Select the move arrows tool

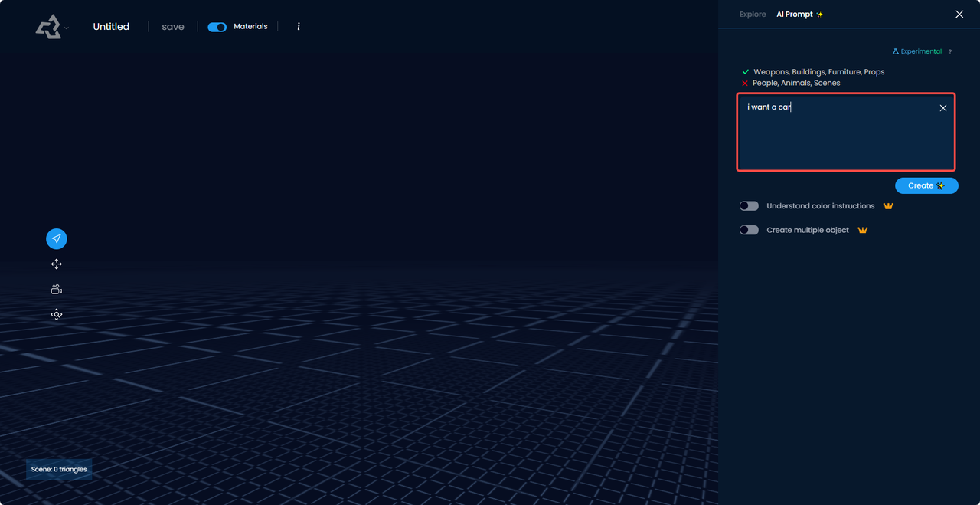[57, 264]
